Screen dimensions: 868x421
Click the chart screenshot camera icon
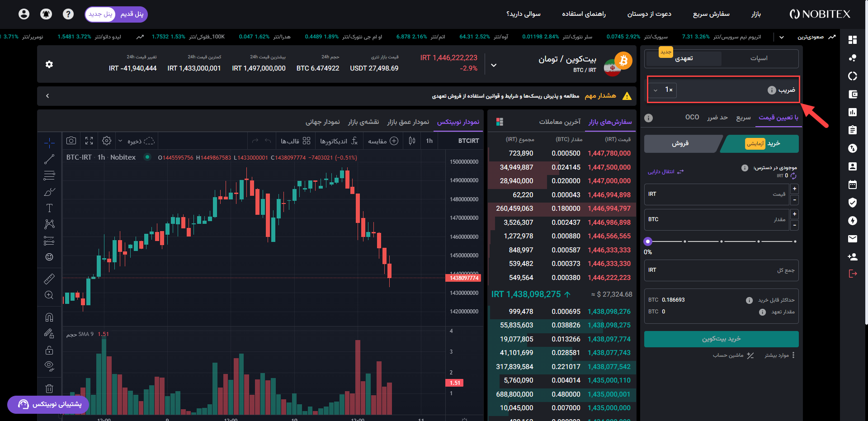(71, 141)
